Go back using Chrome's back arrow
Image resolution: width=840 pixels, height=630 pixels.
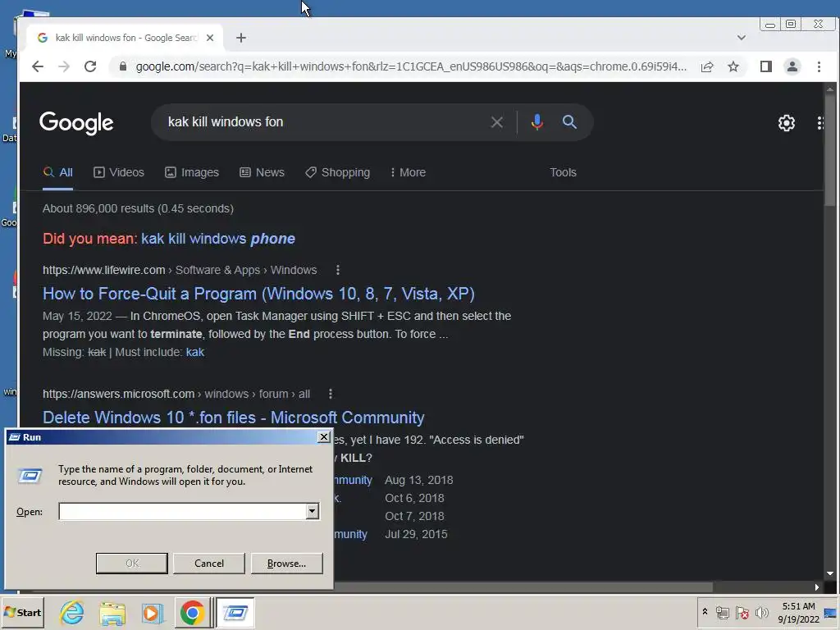tap(38, 66)
